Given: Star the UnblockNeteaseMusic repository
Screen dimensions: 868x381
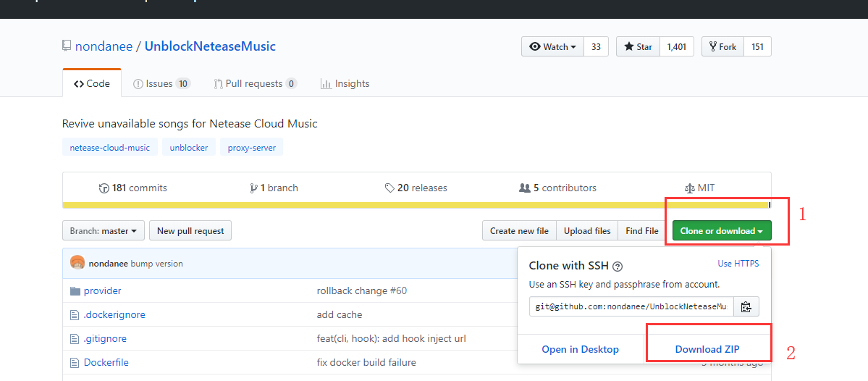Looking at the screenshot, I should tap(637, 46).
